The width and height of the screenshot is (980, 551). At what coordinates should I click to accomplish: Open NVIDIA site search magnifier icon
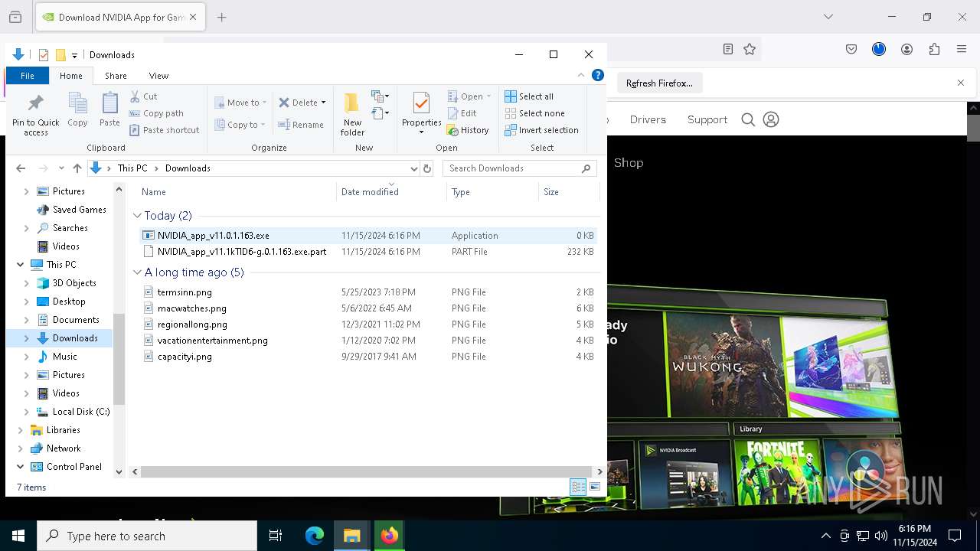tap(748, 119)
